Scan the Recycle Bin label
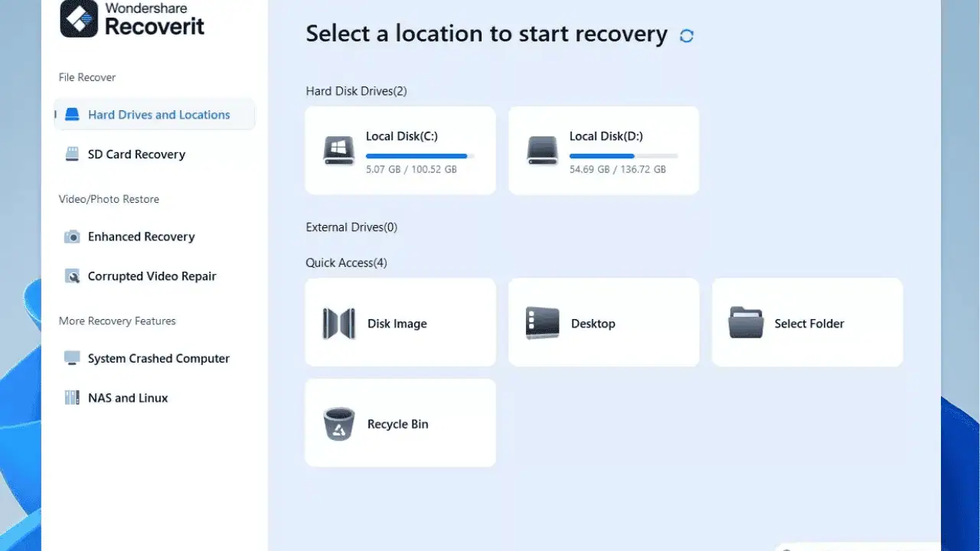 pos(397,424)
